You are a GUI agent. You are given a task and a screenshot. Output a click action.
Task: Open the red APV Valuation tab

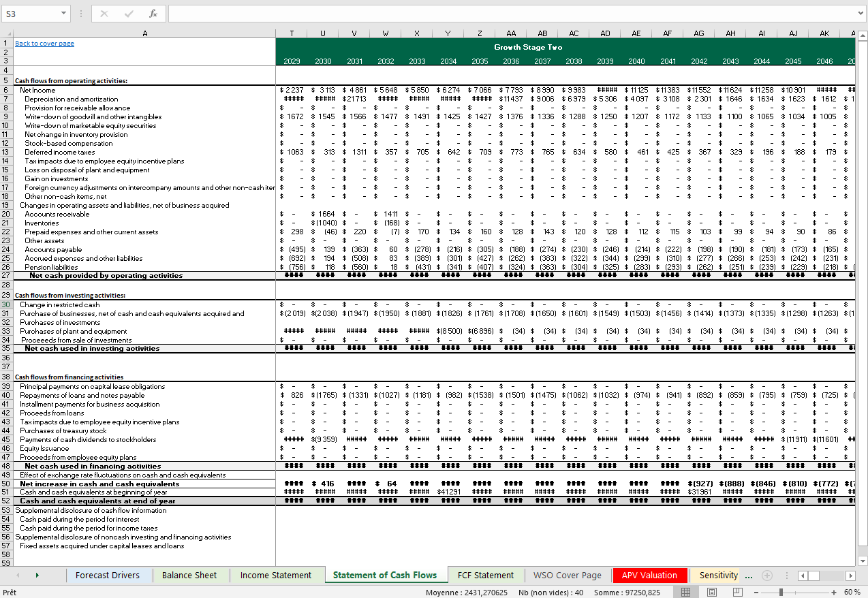coord(649,575)
